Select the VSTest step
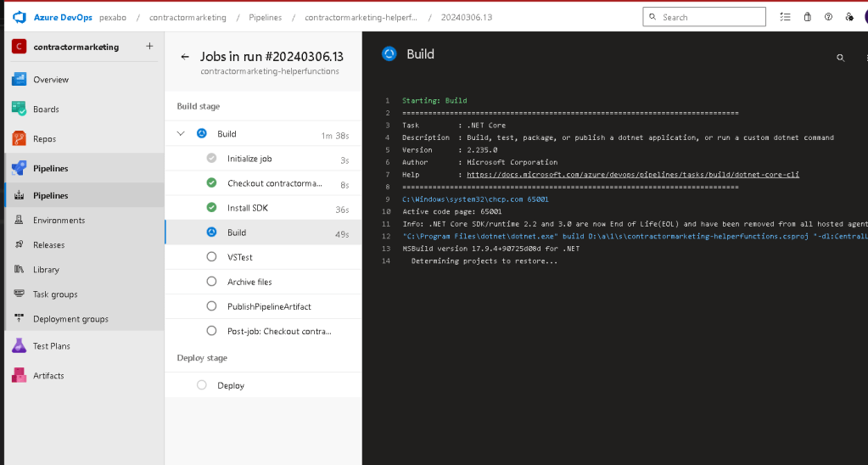The width and height of the screenshot is (868, 465). 264,257
